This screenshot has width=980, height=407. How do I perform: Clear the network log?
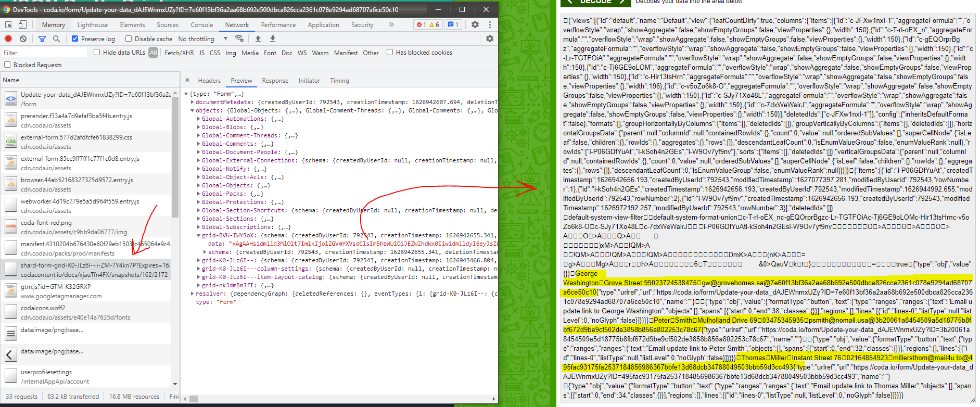[x=23, y=39]
